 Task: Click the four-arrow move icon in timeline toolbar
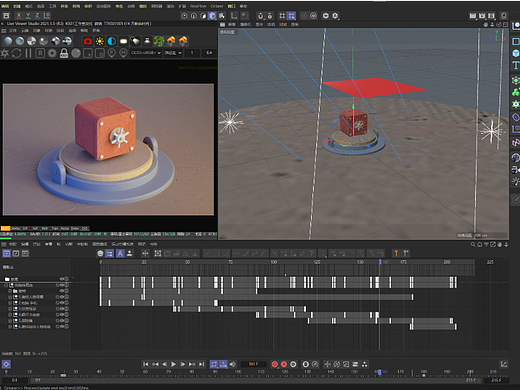click(x=145, y=253)
